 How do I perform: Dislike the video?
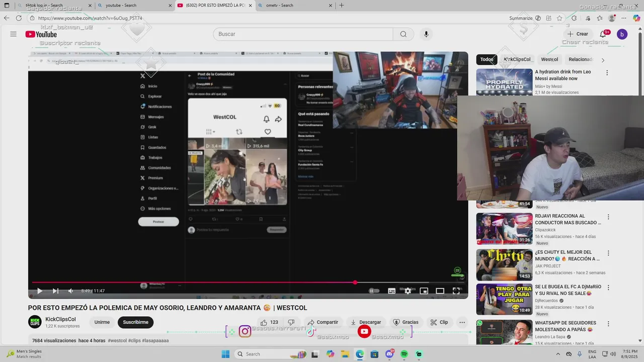291,322
